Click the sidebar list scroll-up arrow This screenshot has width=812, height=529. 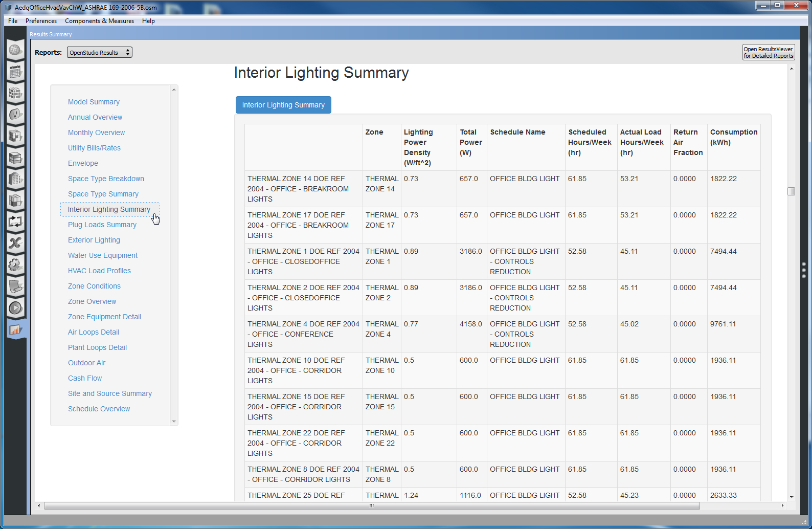coord(174,90)
